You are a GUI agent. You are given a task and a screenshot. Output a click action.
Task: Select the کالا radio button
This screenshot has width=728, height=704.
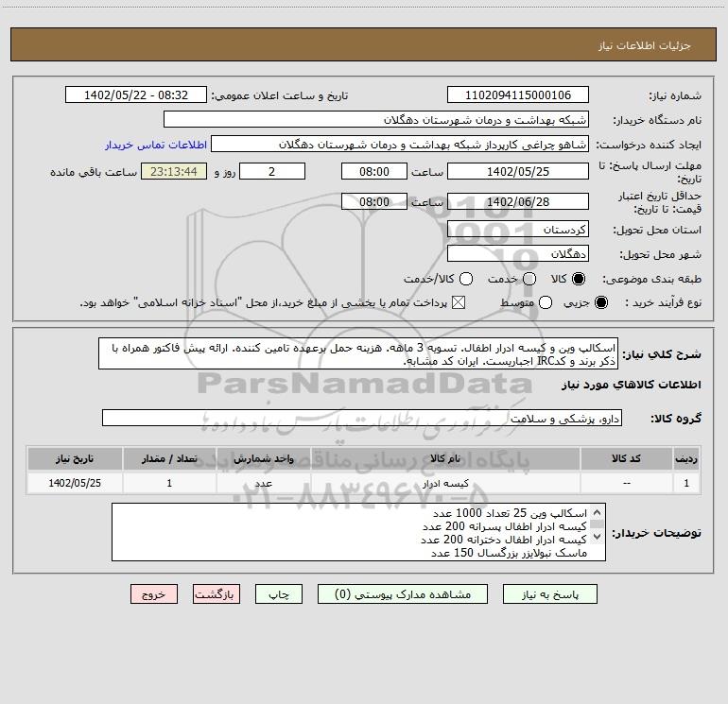(579, 279)
